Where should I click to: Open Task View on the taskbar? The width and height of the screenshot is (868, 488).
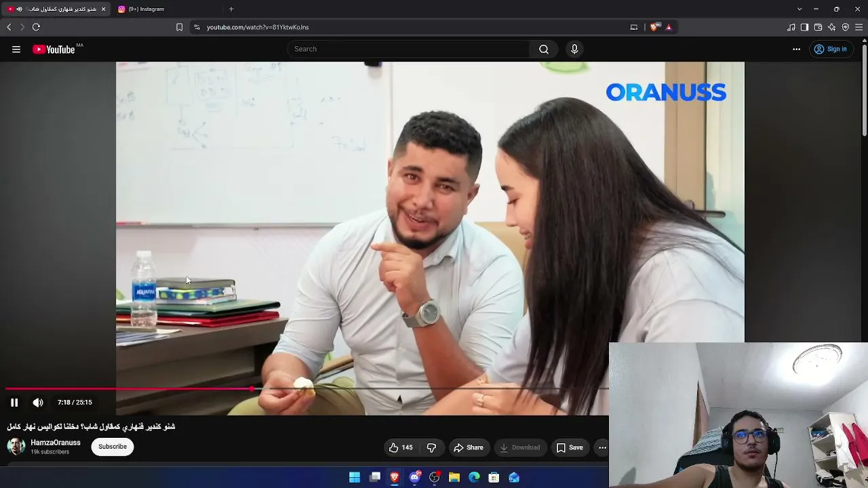pos(375,477)
